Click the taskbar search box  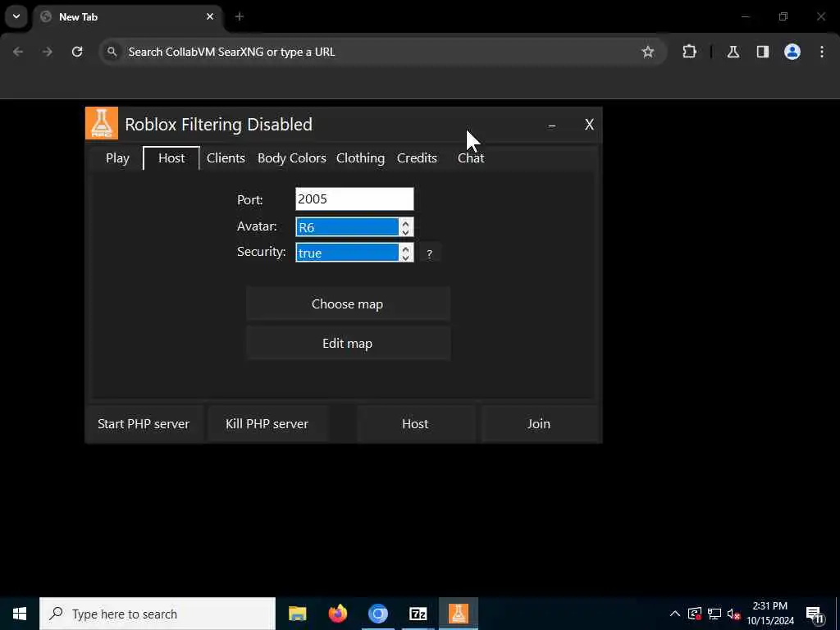(157, 614)
